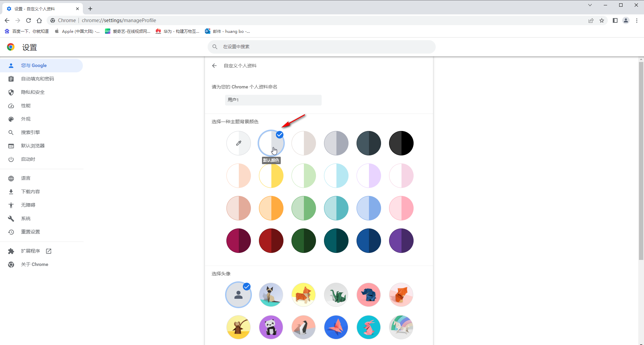Select the yellow theme color swatch

[271, 176]
